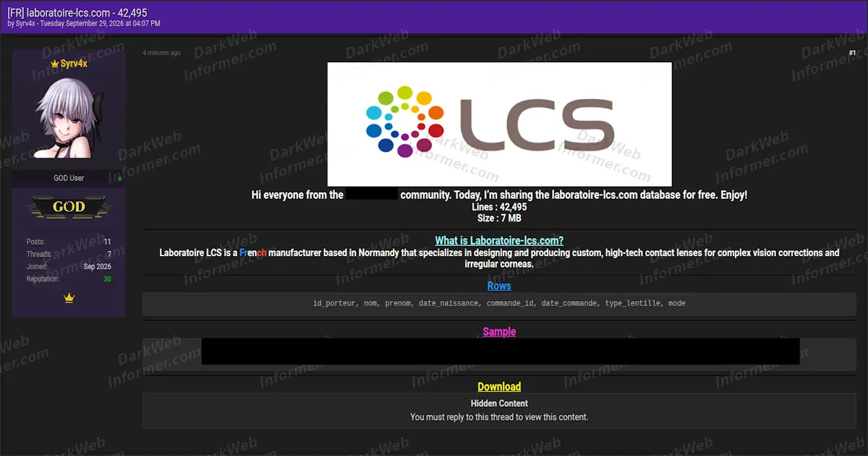Click the 'Lines : 42,495' text
Viewport: 868px width, 456px height.
tap(499, 207)
